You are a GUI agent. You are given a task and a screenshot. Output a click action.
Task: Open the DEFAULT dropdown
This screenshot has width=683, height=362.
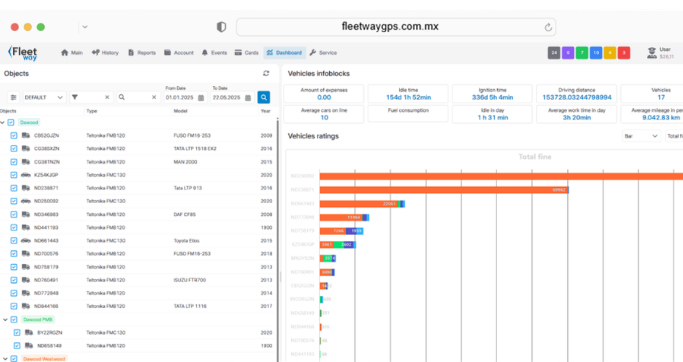click(44, 97)
